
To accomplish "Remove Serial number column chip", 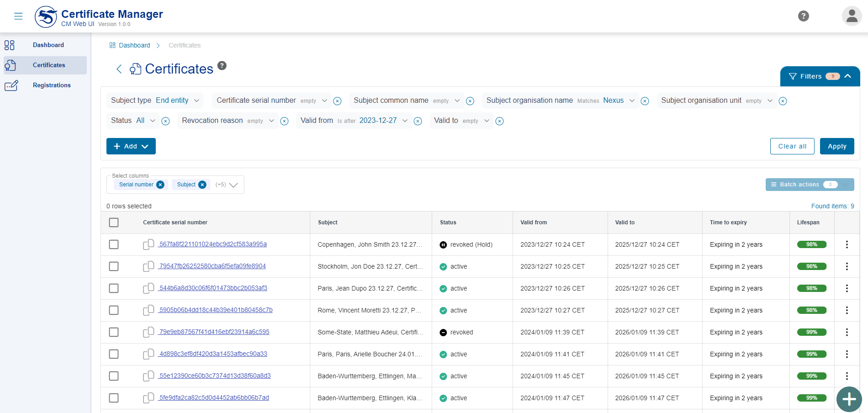I will 160,185.
